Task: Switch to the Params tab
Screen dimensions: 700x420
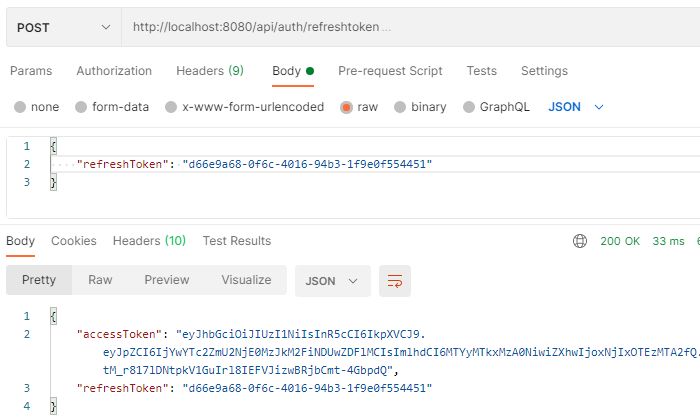Action: pyautogui.click(x=31, y=71)
